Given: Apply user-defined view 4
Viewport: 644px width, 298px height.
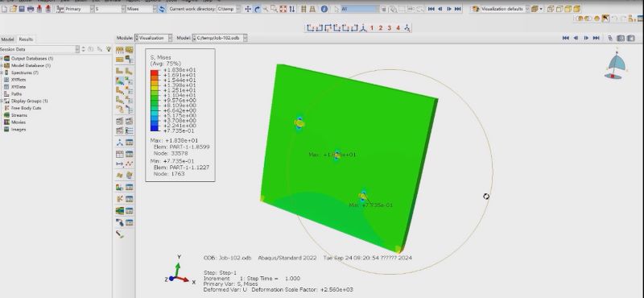Looking at the screenshot, I should point(398,28).
